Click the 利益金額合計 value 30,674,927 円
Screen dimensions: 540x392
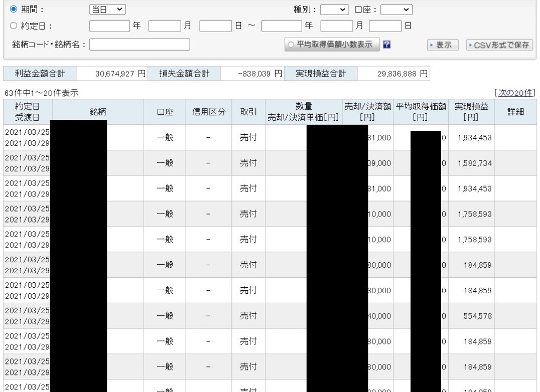click(120, 74)
